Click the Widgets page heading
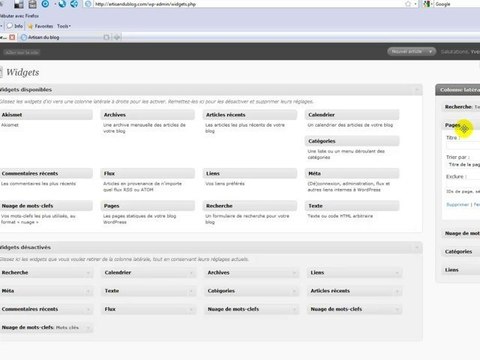 pos(23,72)
